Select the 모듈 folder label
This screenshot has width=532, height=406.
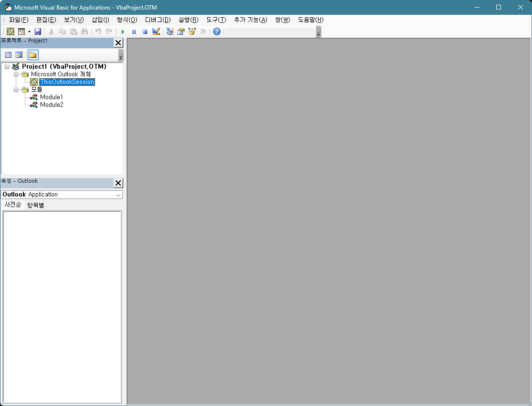[x=37, y=90]
